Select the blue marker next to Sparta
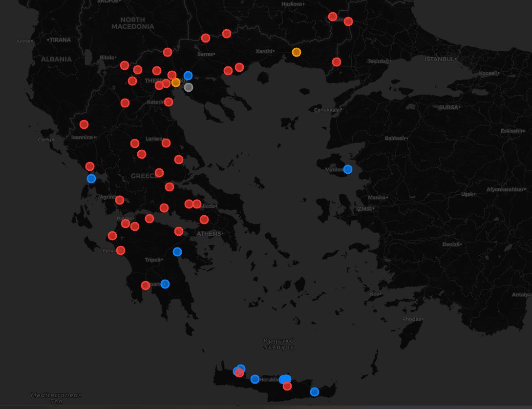This screenshot has width=532, height=409. tap(165, 284)
